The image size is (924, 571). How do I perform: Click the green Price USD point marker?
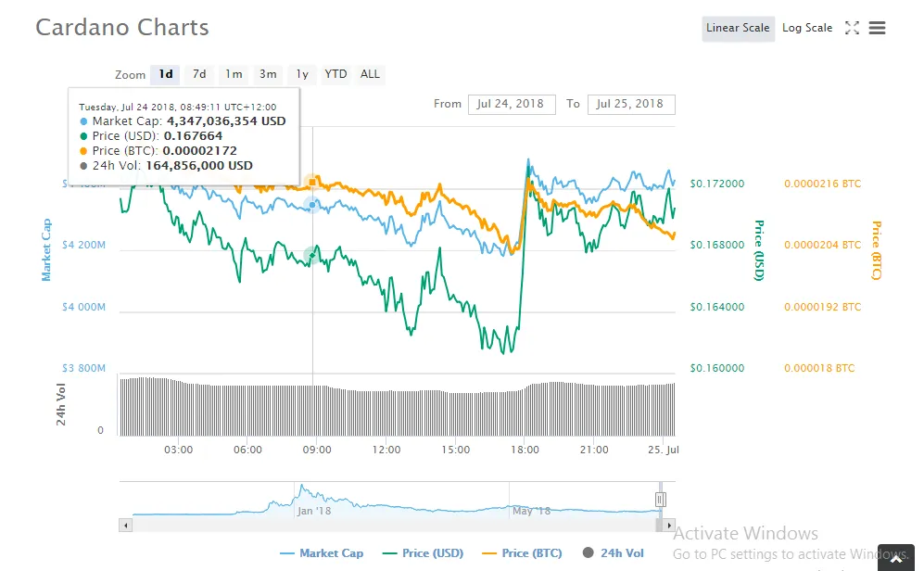click(311, 255)
